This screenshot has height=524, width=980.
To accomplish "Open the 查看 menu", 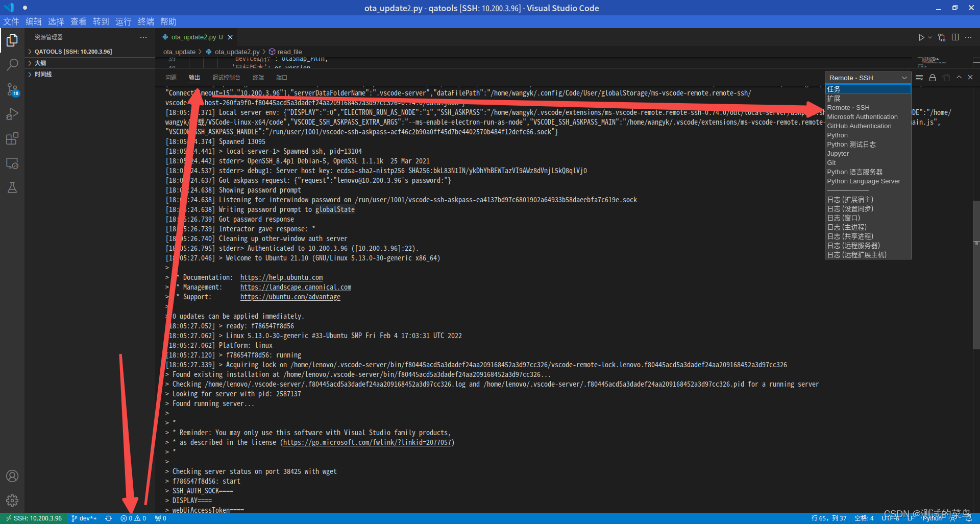I will 79,21.
